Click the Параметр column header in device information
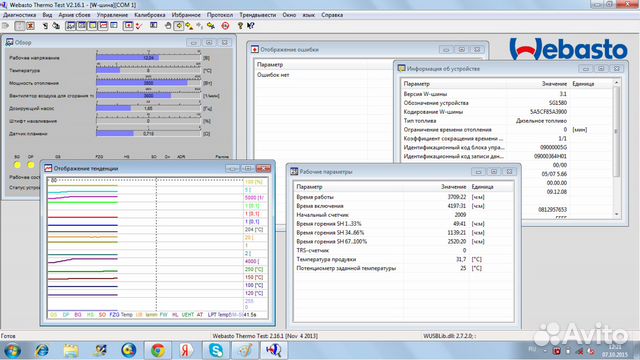 click(417, 84)
